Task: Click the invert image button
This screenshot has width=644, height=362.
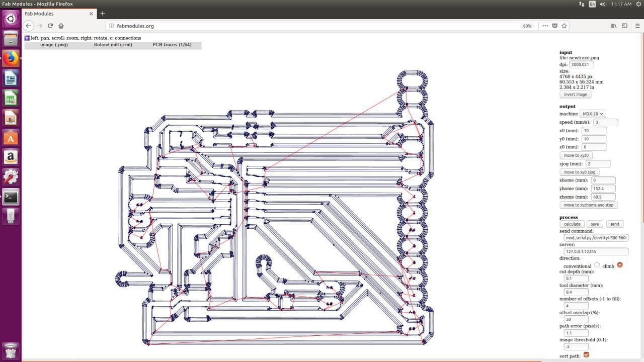Action: click(x=575, y=95)
